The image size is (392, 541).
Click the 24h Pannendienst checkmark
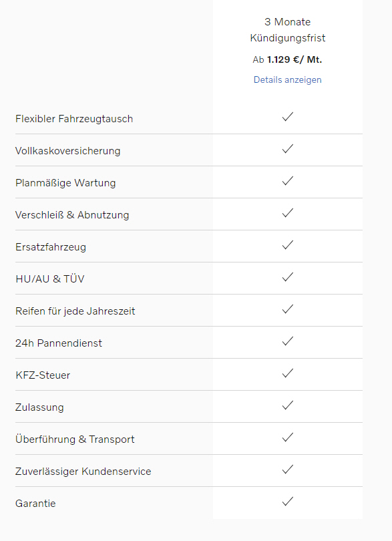[287, 341]
